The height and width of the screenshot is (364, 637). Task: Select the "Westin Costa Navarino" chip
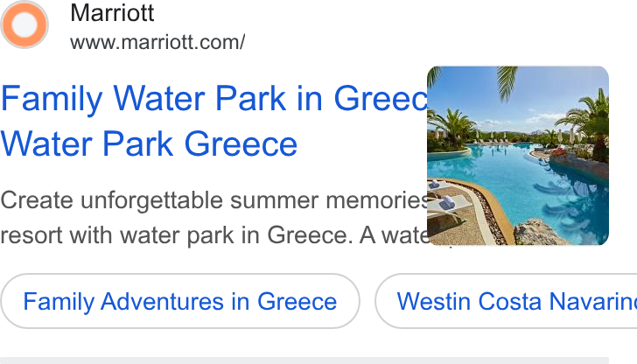coord(506,301)
